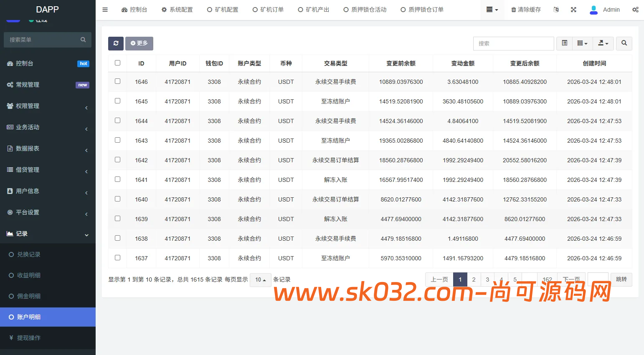Click the 权限管理 users icon in sidebar
The image size is (644, 355).
coord(10,106)
